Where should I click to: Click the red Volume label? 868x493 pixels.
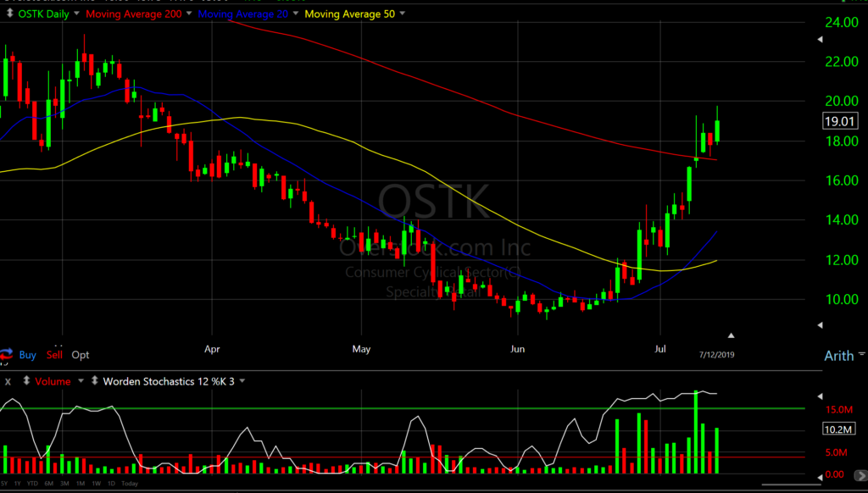53,382
